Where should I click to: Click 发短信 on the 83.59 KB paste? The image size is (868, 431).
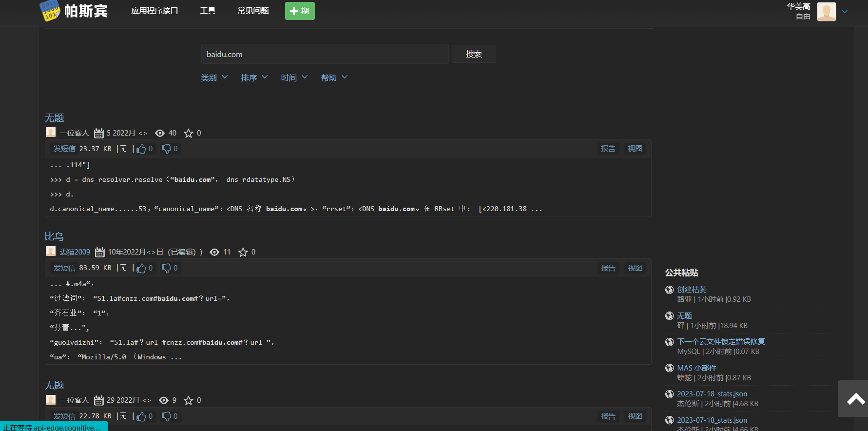pyautogui.click(x=64, y=268)
